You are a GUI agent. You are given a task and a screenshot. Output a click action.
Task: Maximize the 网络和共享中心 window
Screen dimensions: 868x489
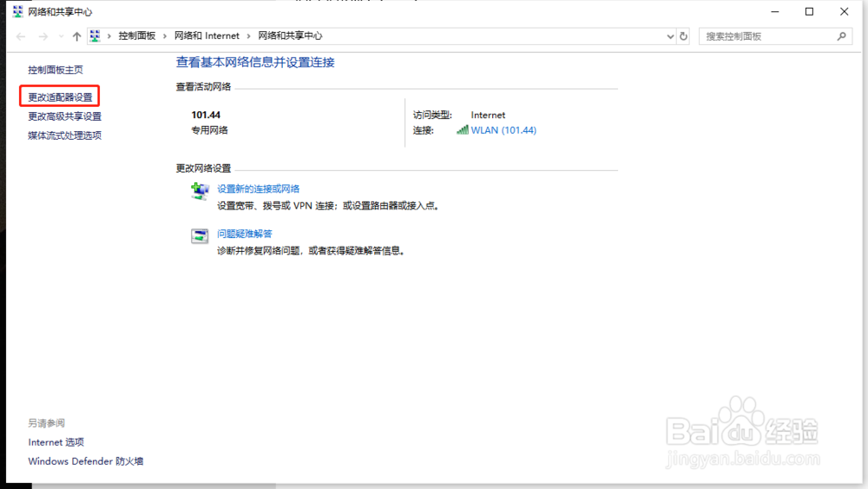click(x=809, y=11)
